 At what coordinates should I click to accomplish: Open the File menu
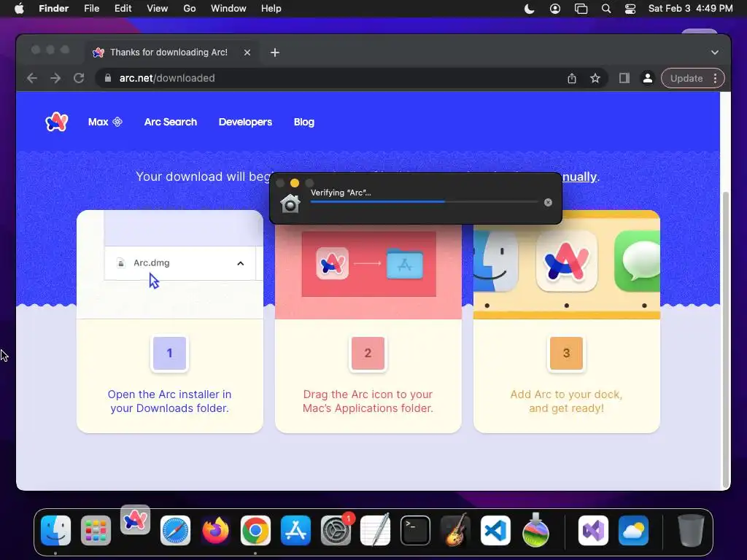(x=91, y=9)
